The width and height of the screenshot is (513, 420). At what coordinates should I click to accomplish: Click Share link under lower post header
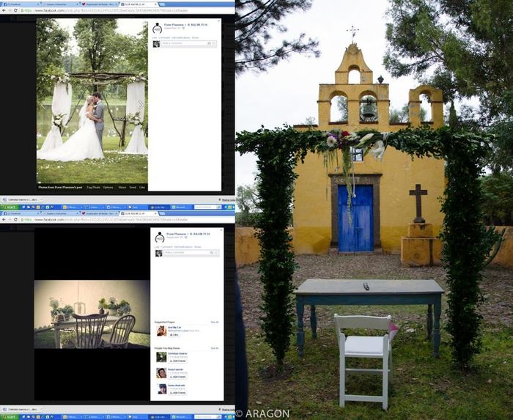[198, 247]
